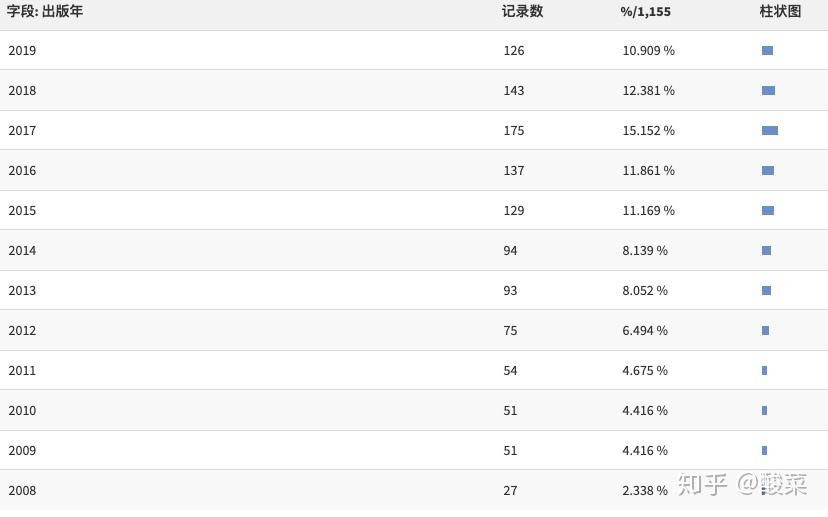Click the 柱状图 column header
This screenshot has width=828, height=517.
coord(780,11)
